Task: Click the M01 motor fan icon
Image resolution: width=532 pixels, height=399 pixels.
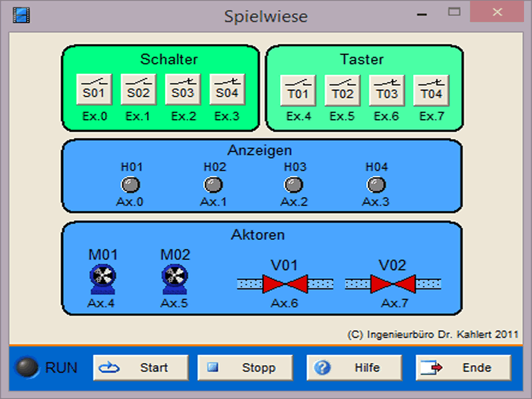Action: (x=103, y=280)
